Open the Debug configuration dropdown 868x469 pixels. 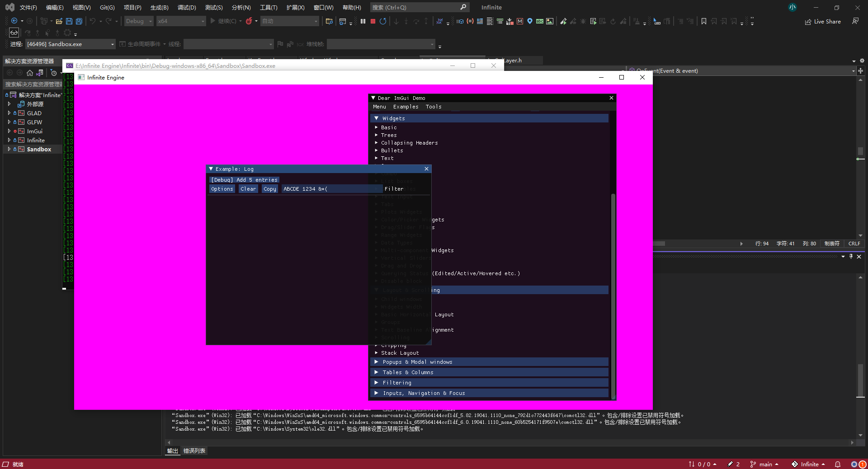[139, 21]
